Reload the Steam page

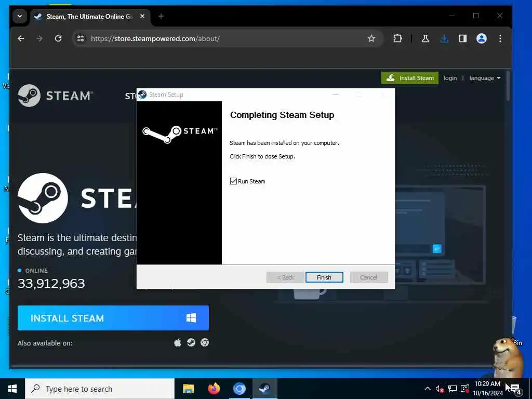point(58,38)
